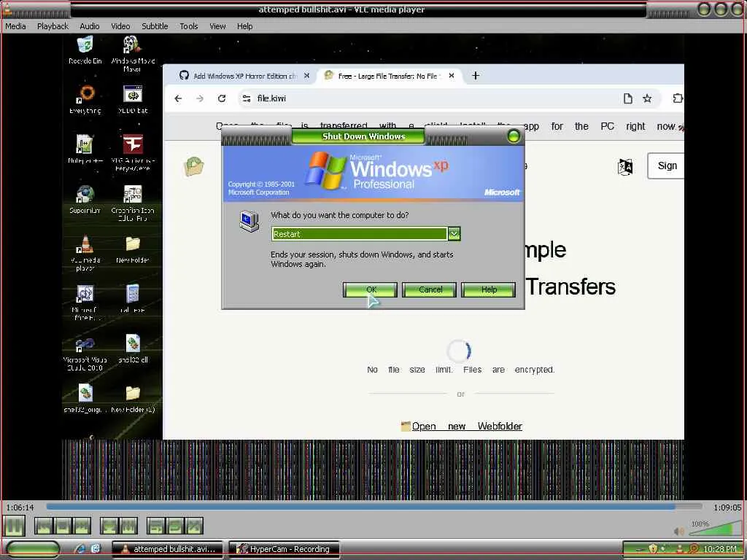Click the browser back arrow
The height and width of the screenshot is (560, 747).
point(178,98)
